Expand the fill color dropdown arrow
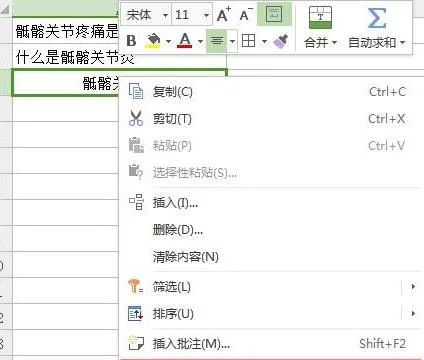424x360 pixels. pos(168,42)
